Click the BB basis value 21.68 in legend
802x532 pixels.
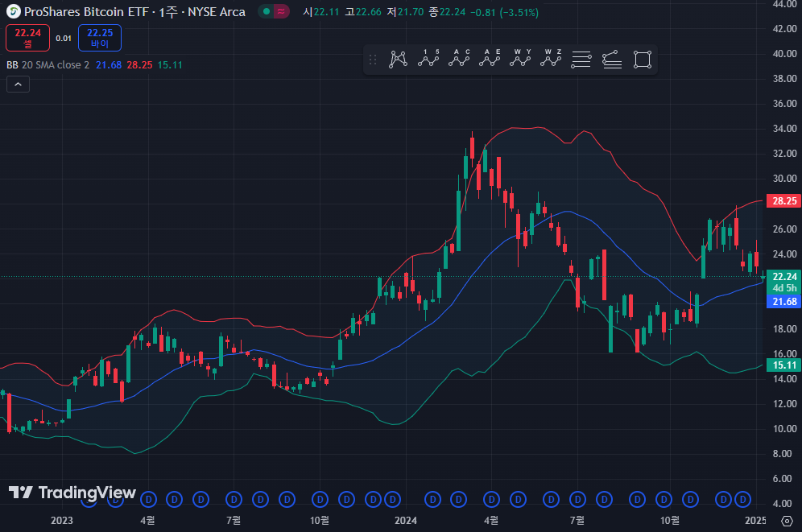[109, 65]
